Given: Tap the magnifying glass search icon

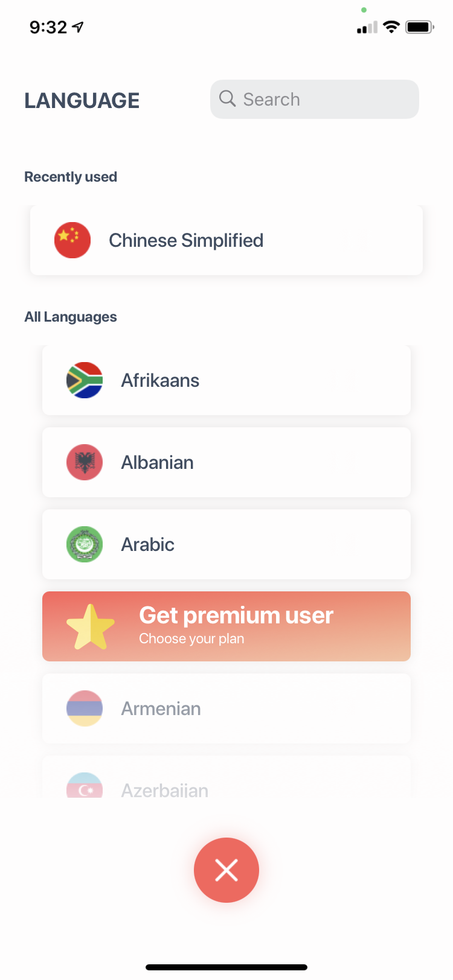Looking at the screenshot, I should (x=227, y=99).
